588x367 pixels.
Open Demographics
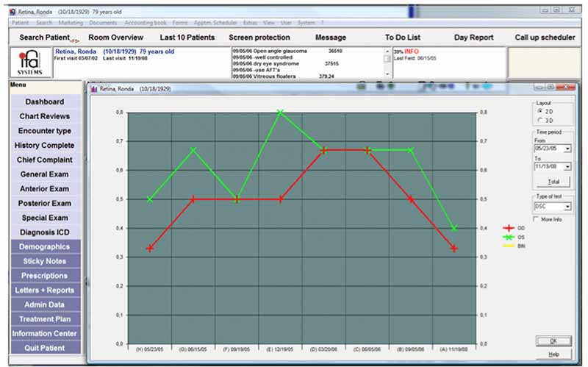coord(45,247)
